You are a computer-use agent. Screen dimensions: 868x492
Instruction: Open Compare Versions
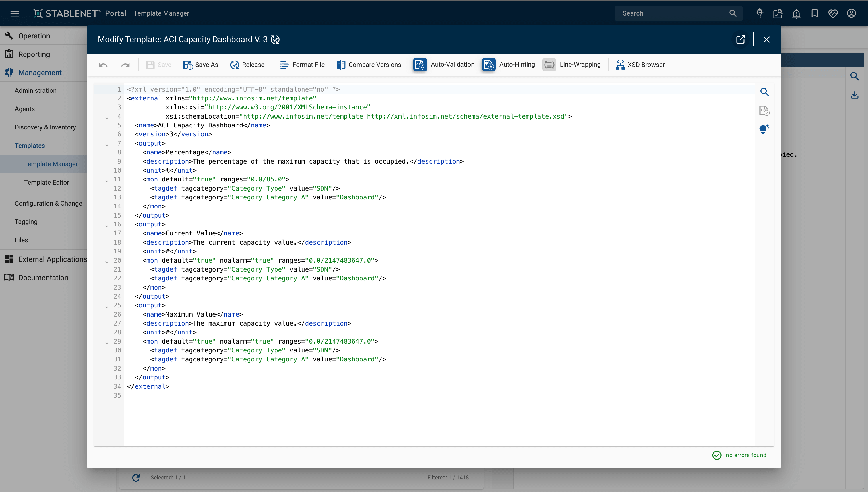point(369,65)
